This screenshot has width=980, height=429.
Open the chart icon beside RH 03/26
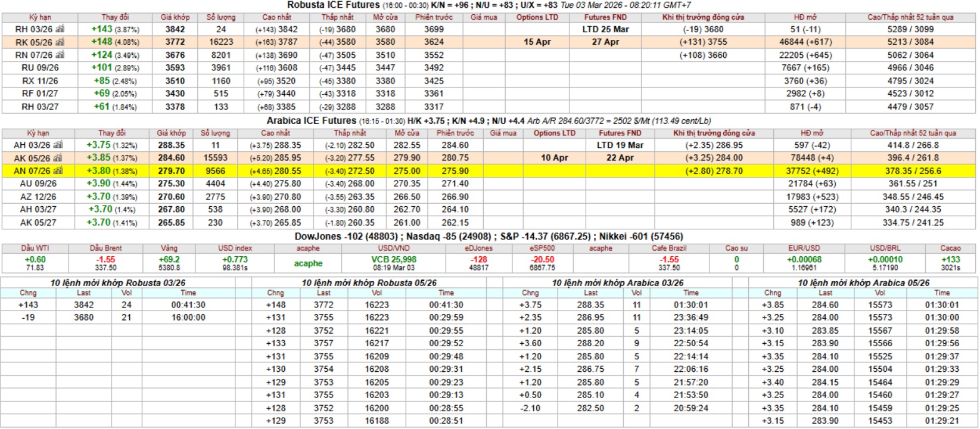pos(60,29)
